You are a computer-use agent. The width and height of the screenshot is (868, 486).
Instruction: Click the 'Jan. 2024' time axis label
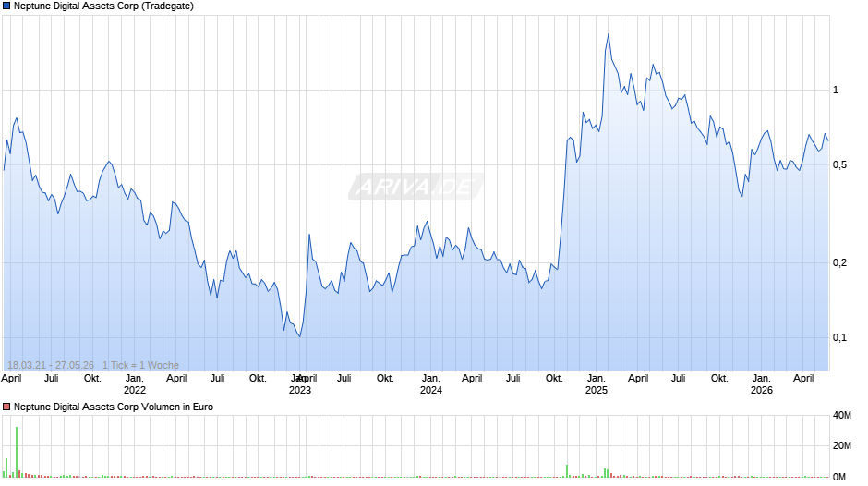[x=431, y=384]
